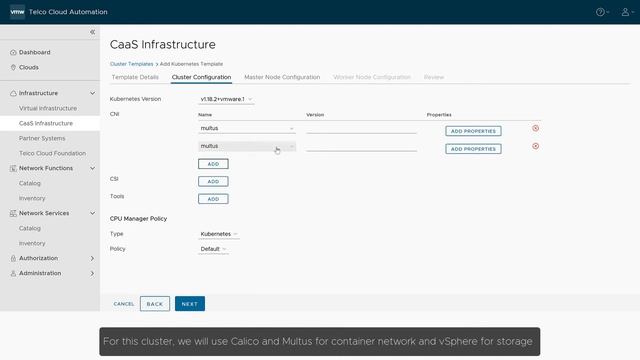Add properties for first multus CNI
This screenshot has width=640, height=360.
click(473, 131)
